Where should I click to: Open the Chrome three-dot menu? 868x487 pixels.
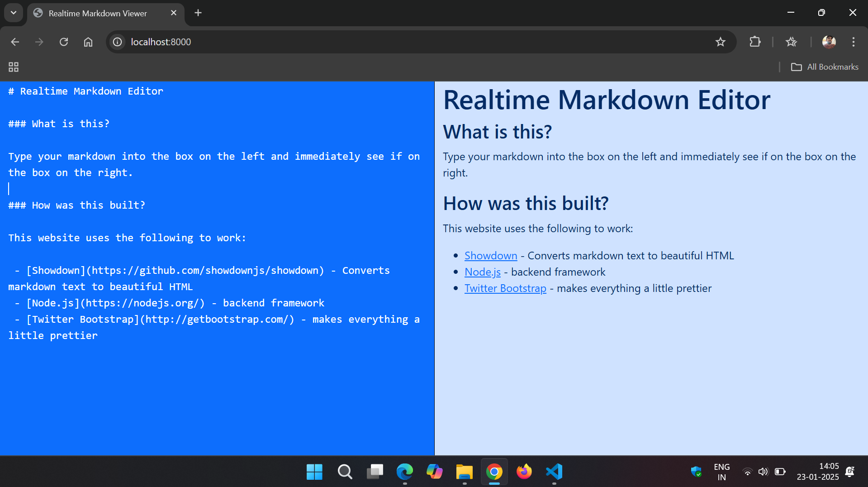click(x=853, y=42)
